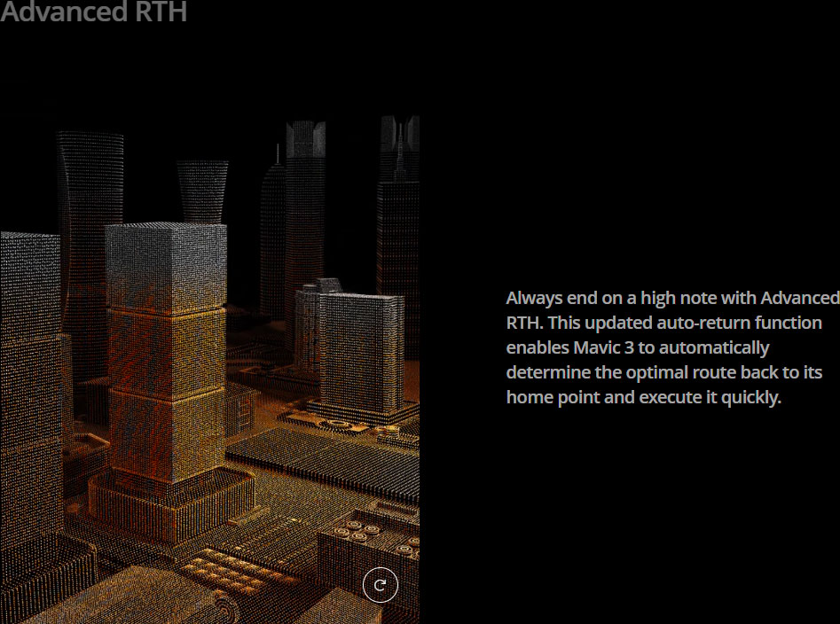Click the "Advanced RTH" heading
This screenshot has width=840, height=624.
pyautogui.click(x=94, y=12)
